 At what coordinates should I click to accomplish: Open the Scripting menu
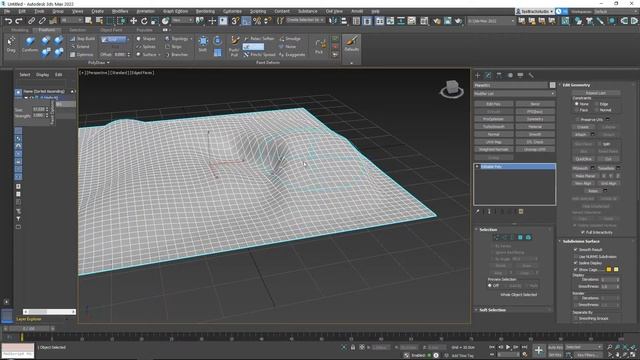click(258, 11)
